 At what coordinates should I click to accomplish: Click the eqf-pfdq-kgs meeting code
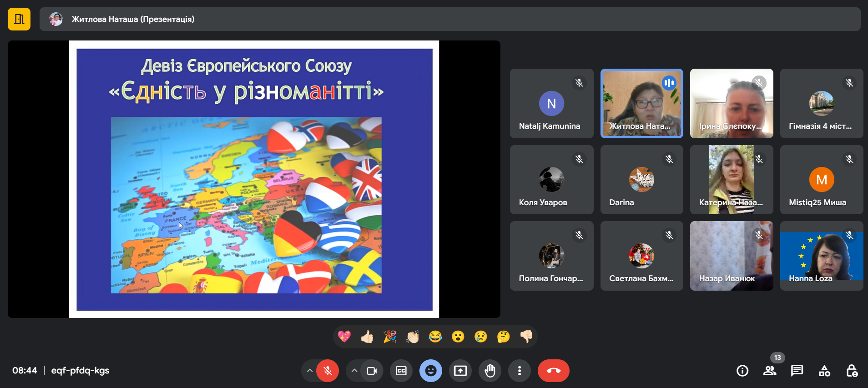click(80, 371)
